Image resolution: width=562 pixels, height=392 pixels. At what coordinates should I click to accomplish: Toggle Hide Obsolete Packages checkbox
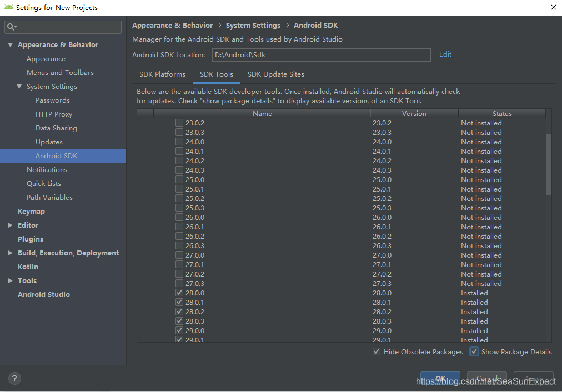click(x=377, y=352)
